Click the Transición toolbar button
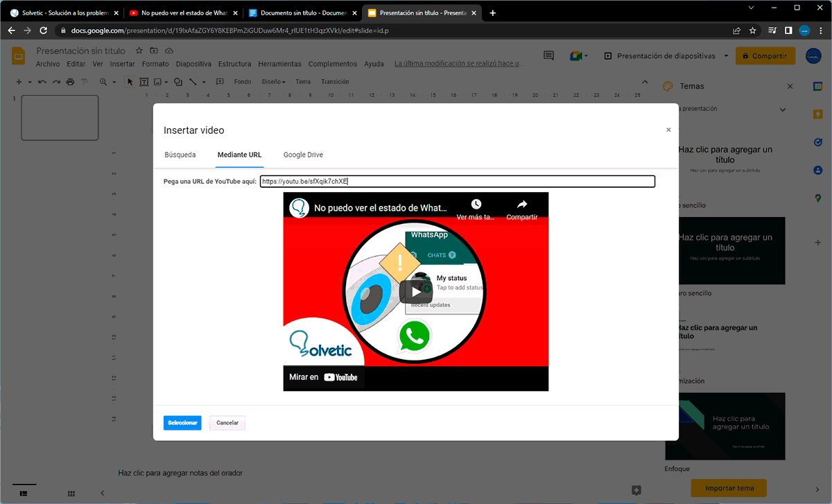The image size is (832, 504). (335, 82)
